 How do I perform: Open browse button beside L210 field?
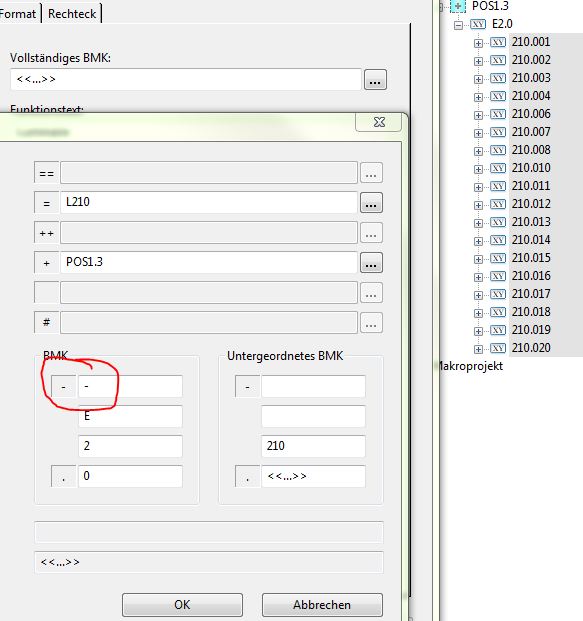pyautogui.click(x=371, y=203)
